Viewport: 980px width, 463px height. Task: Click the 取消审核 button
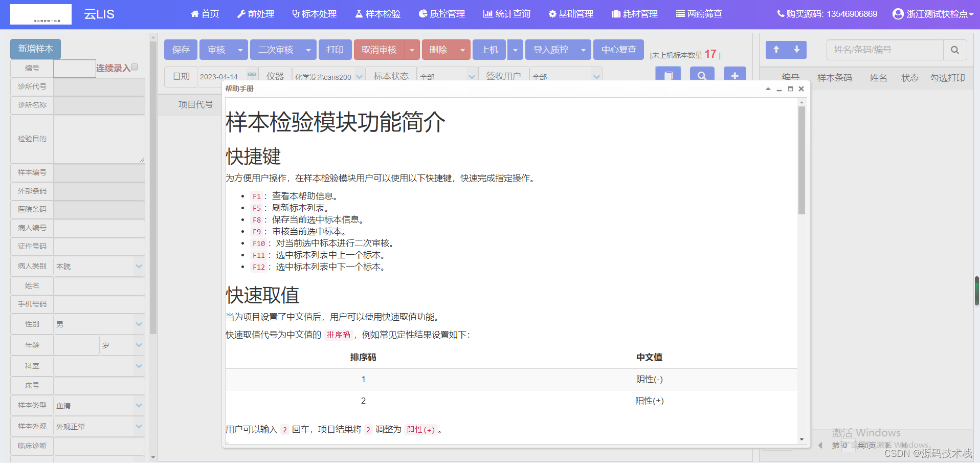(379, 50)
